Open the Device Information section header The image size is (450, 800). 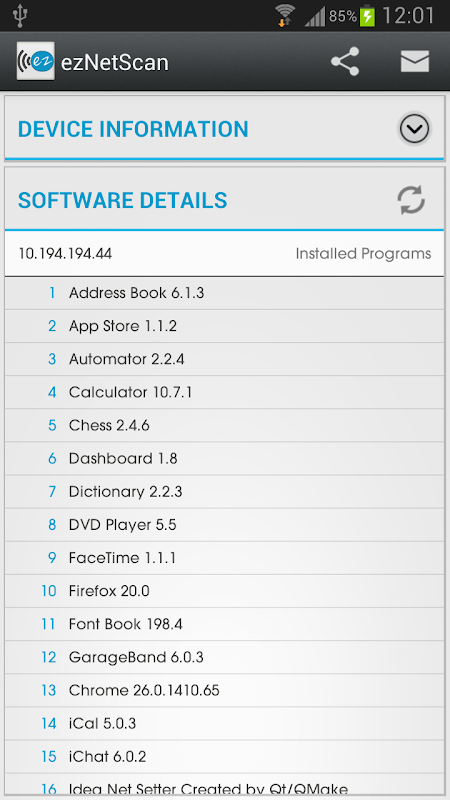224,128
